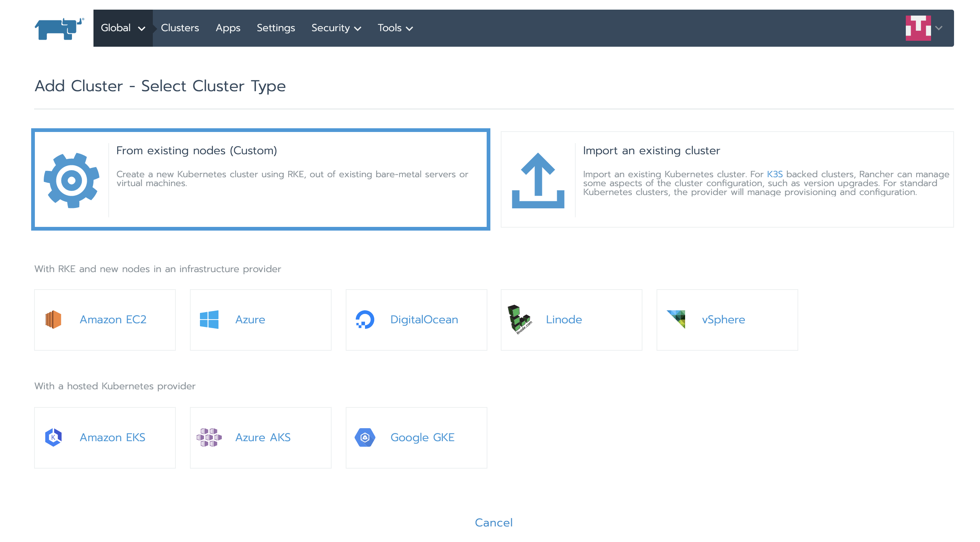Navigate to the Apps menu item
The width and height of the screenshot is (980, 542).
(228, 27)
